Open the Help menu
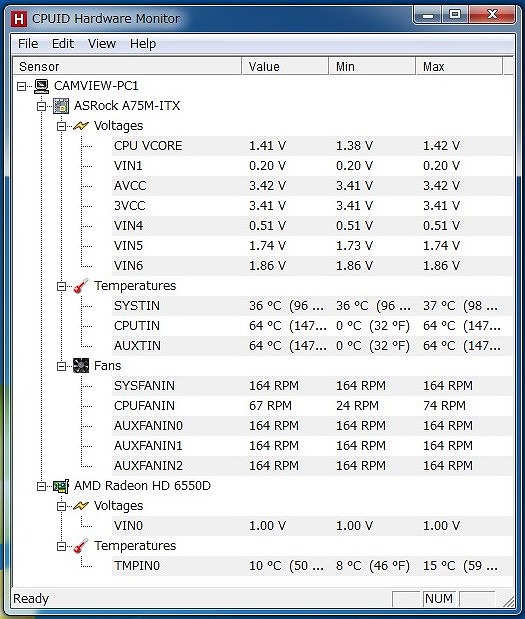The height and width of the screenshot is (619, 525). (143, 43)
